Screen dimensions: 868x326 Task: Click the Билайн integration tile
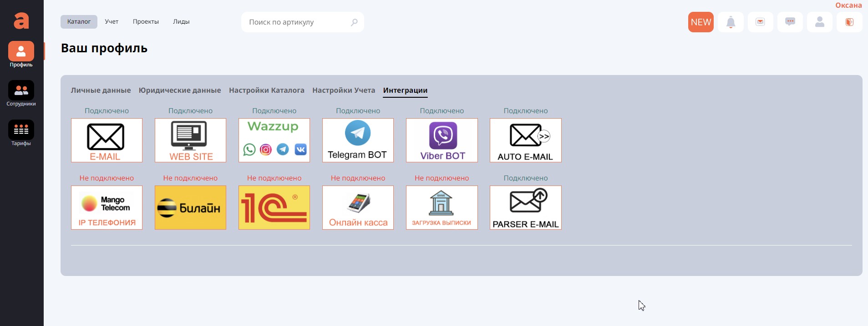[x=190, y=207]
